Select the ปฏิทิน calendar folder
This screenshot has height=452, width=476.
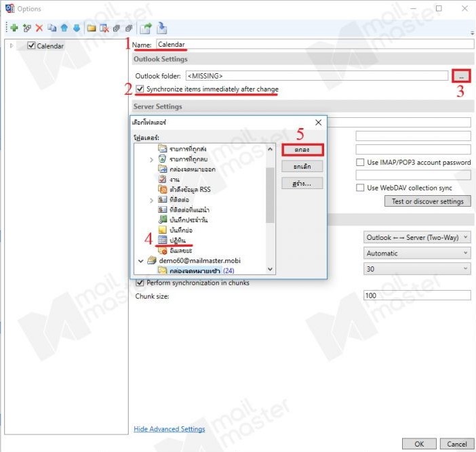pos(178,240)
